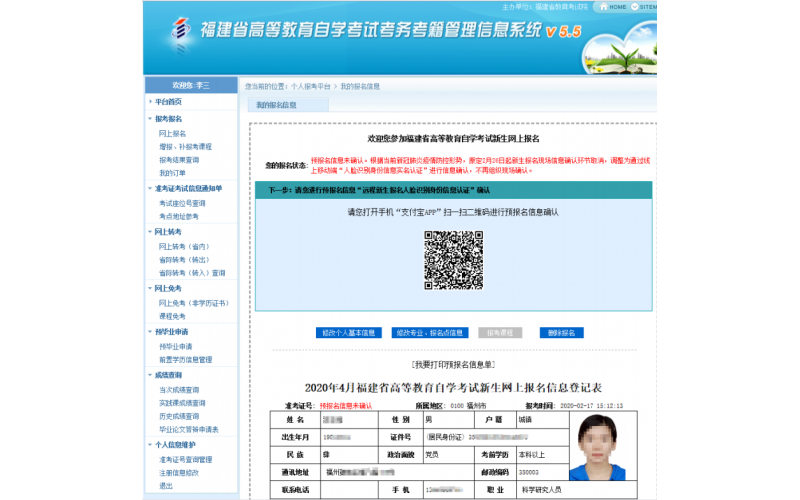
Task: Click the applicant ID photo
Action: tap(597, 447)
